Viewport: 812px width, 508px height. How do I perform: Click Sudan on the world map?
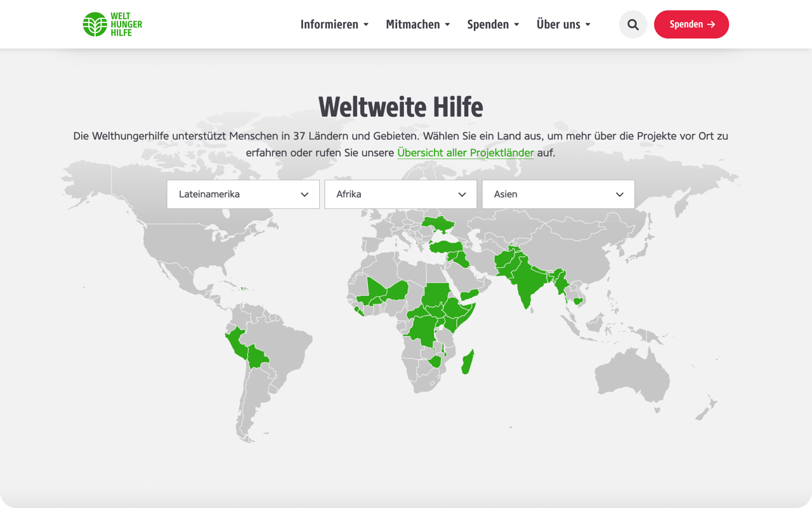(436, 293)
